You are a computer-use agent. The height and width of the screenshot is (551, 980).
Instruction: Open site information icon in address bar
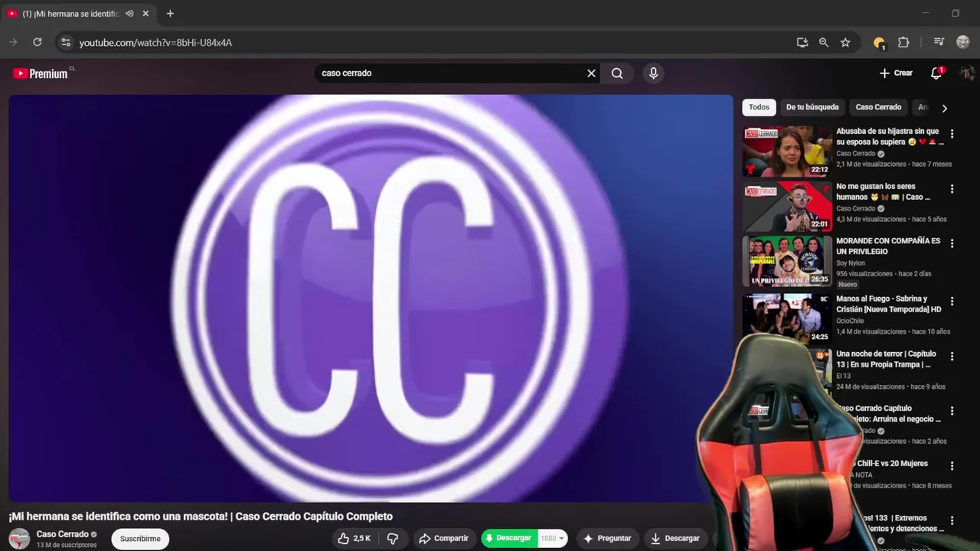[x=66, y=42]
